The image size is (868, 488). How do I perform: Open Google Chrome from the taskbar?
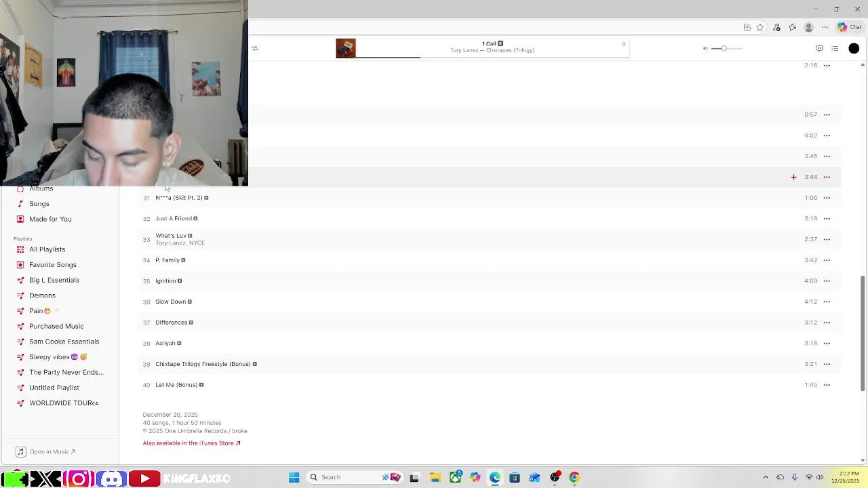tap(574, 477)
